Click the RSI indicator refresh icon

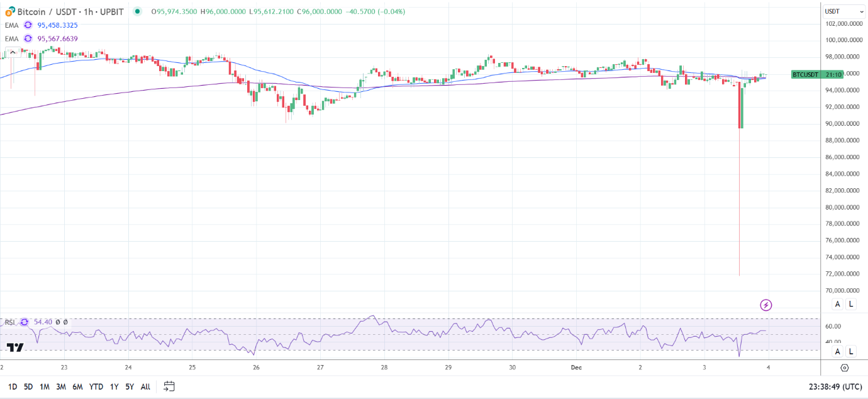tap(25, 322)
